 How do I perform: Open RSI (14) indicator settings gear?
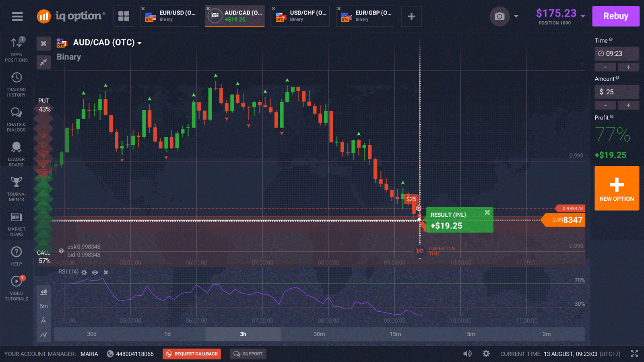point(84,272)
